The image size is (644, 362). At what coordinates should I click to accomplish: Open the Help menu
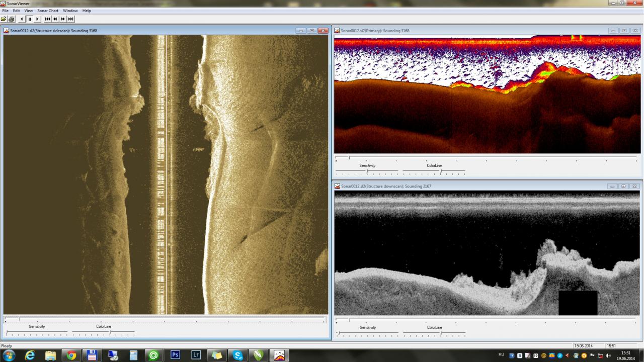point(87,11)
